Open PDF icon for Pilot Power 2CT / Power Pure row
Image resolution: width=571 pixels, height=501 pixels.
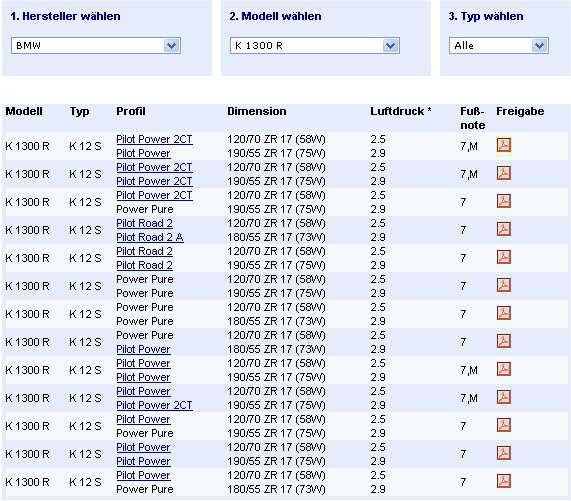click(x=504, y=201)
